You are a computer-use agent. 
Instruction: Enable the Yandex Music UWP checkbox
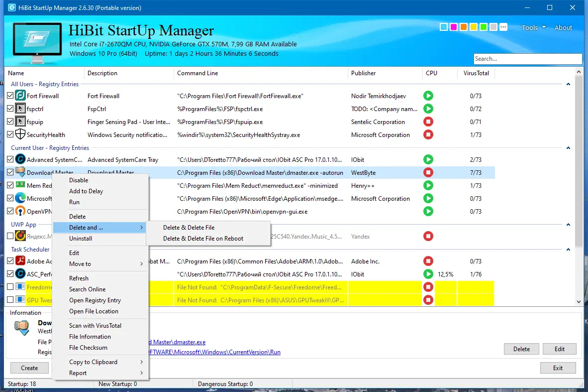(10, 236)
